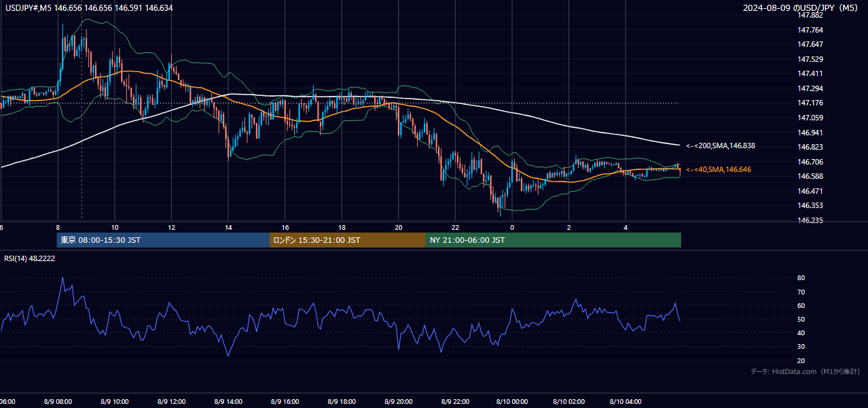Click the 8/9 10:00 time label

click(115, 402)
